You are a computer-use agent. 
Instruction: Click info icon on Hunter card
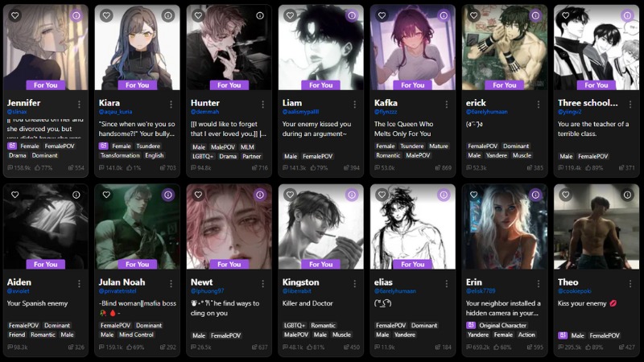coord(260,15)
